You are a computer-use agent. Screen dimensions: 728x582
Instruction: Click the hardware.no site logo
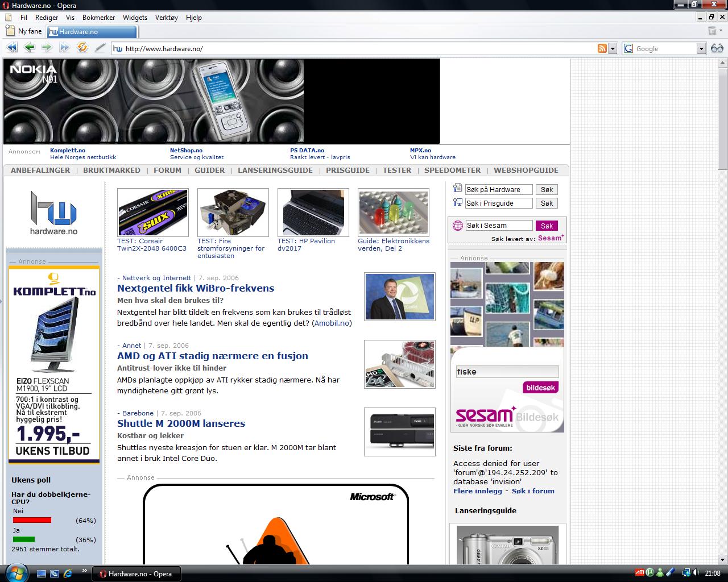click(x=53, y=213)
